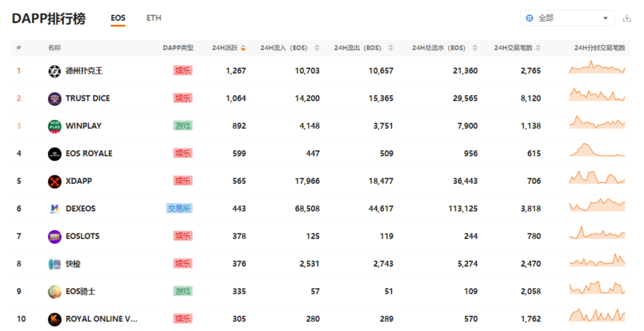Image resolution: width=644 pixels, height=331 pixels.
Task: Click the 24H活跃 value 1,267
Action: [x=236, y=71]
